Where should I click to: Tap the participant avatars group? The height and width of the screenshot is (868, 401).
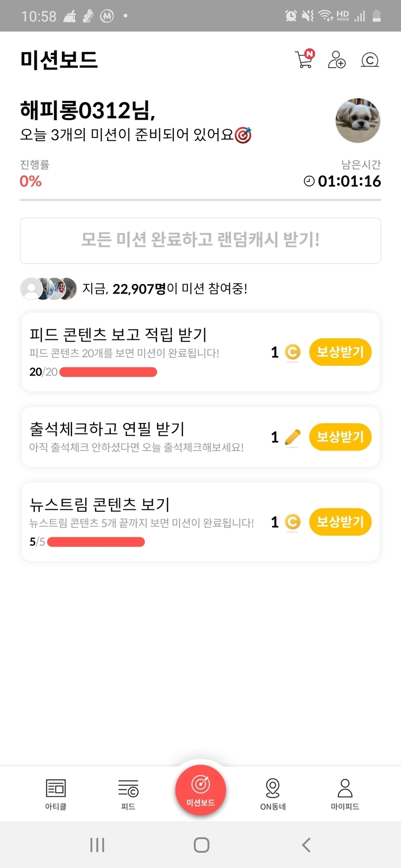coord(48,289)
